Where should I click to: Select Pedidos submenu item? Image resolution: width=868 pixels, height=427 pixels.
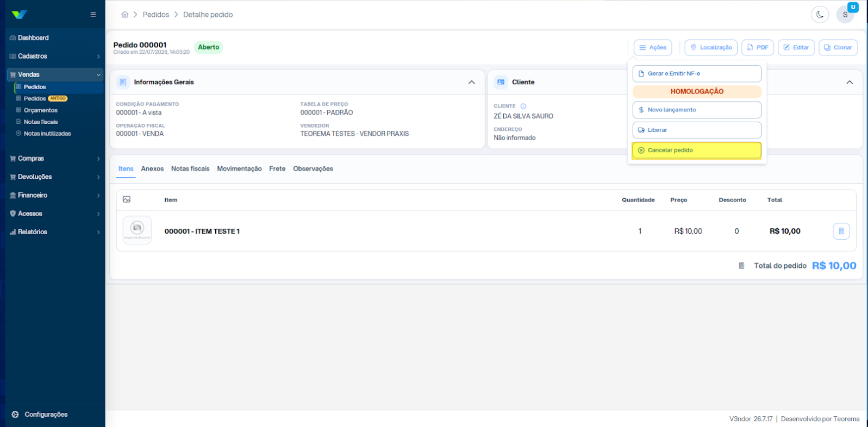click(58, 87)
